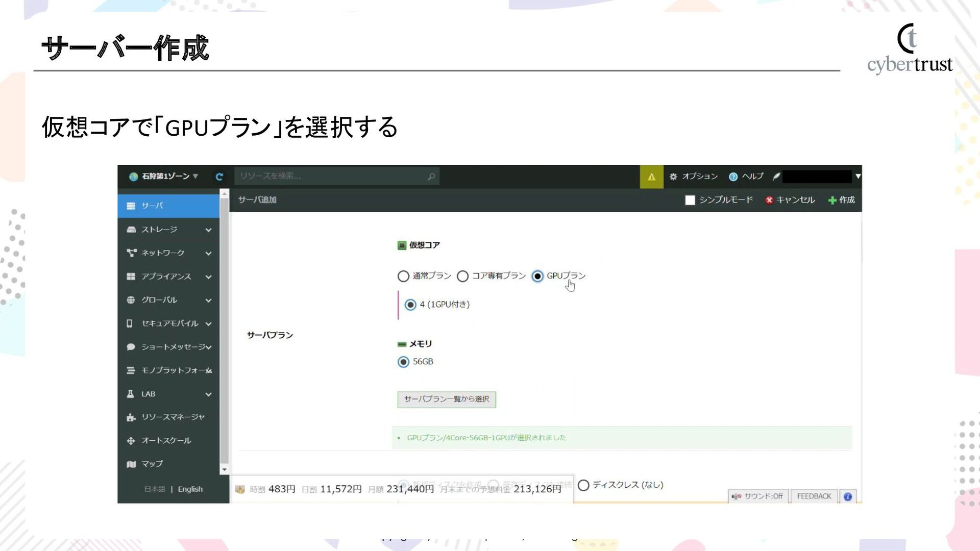Expand the account dropdown arrow at the top right

point(858,177)
